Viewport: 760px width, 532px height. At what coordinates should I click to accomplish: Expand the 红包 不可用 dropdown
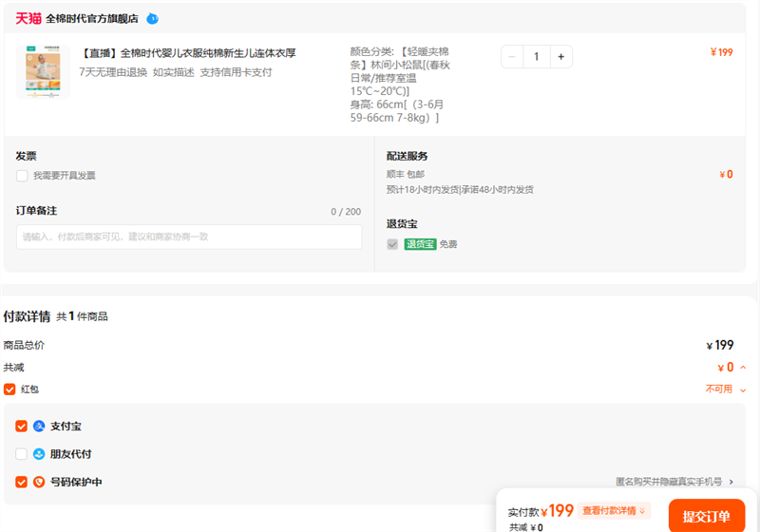coord(743,389)
